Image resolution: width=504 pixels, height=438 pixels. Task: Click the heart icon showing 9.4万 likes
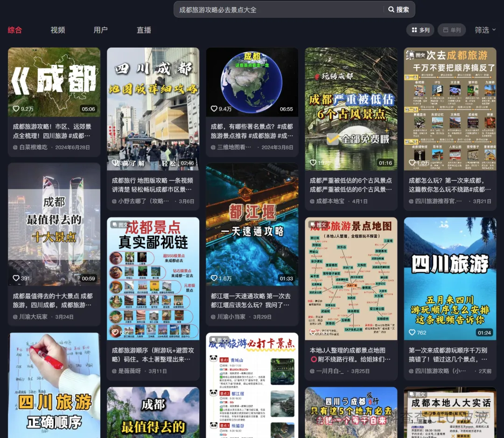click(214, 109)
